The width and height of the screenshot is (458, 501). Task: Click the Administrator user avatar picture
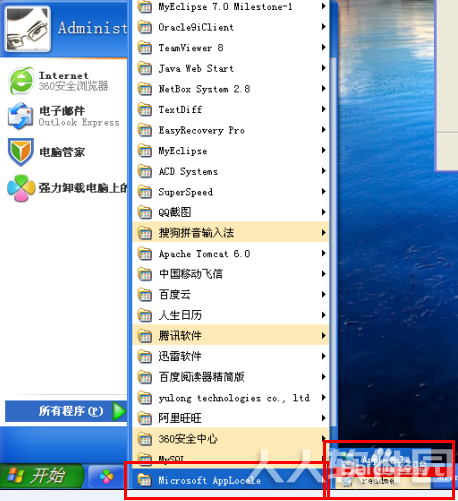pyautogui.click(x=27, y=29)
